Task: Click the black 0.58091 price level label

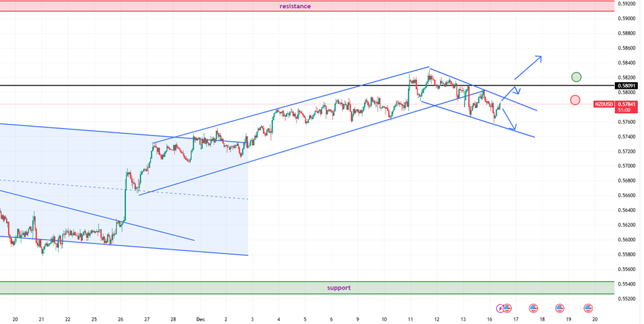Action: [x=625, y=86]
